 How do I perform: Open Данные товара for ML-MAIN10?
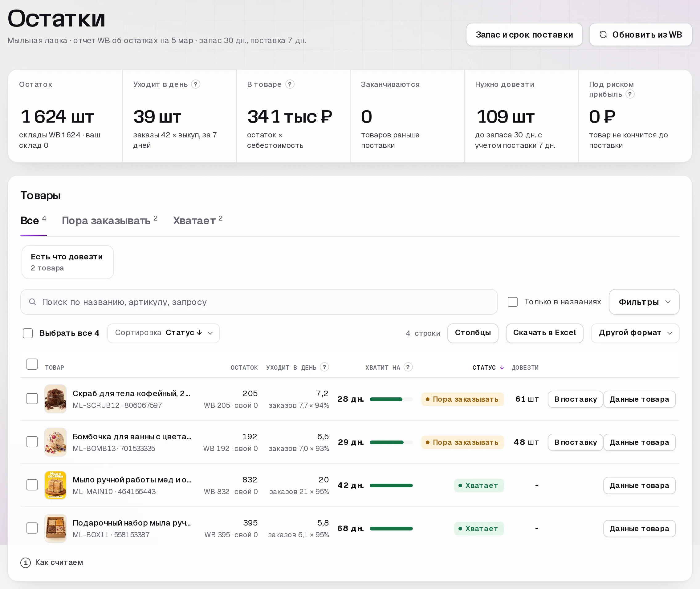pos(639,485)
